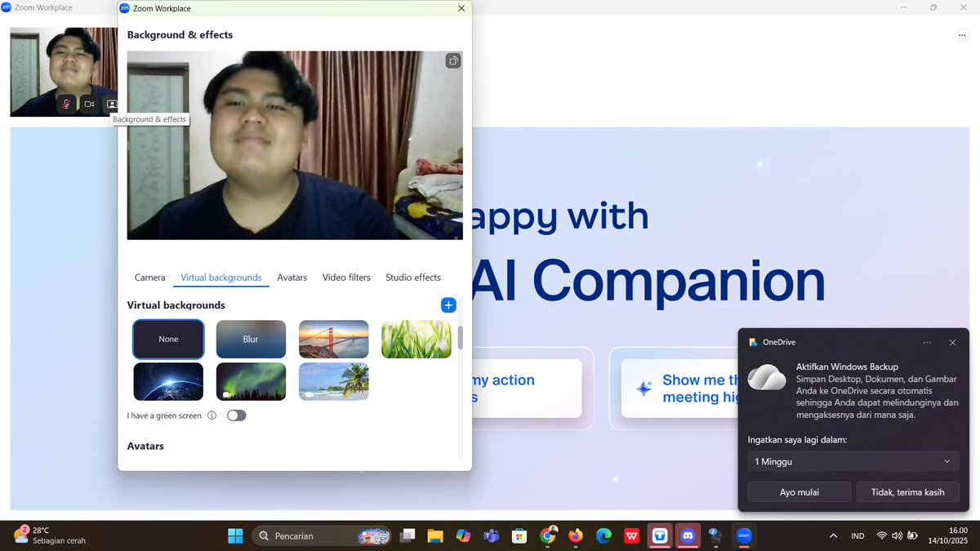Toggle the camera icon on the self-view
This screenshot has height=551, width=980.
click(x=89, y=104)
